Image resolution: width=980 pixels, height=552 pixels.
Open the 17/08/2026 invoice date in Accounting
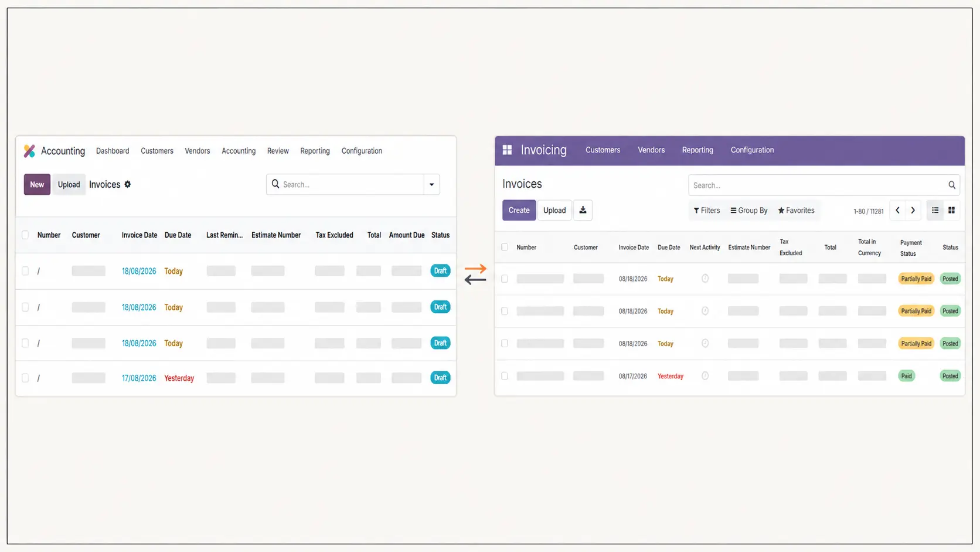coord(139,378)
